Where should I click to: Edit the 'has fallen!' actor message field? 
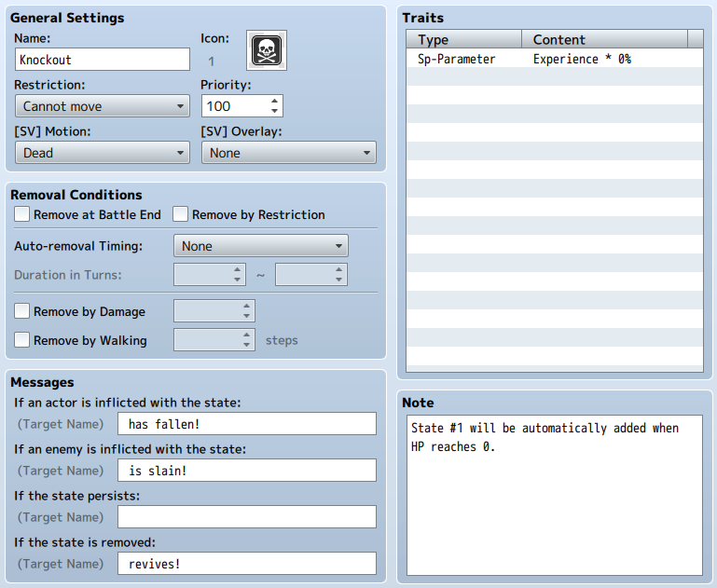[247, 424]
